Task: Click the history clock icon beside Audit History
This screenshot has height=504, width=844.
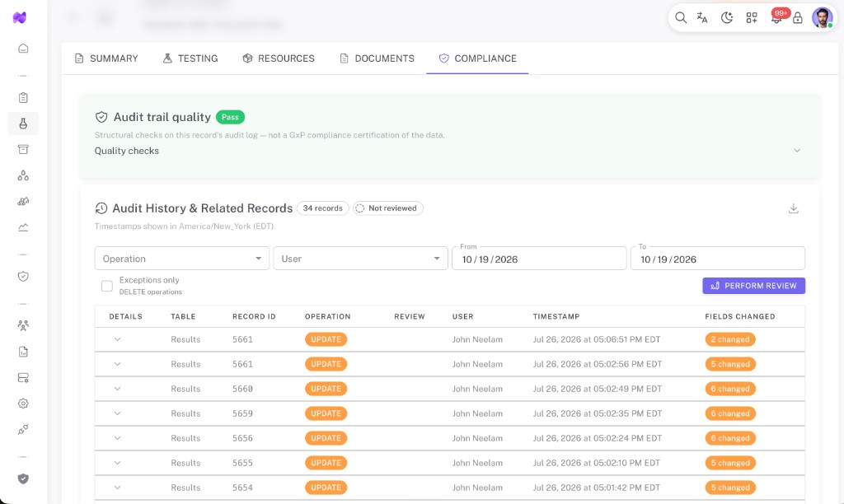Action: click(x=101, y=208)
